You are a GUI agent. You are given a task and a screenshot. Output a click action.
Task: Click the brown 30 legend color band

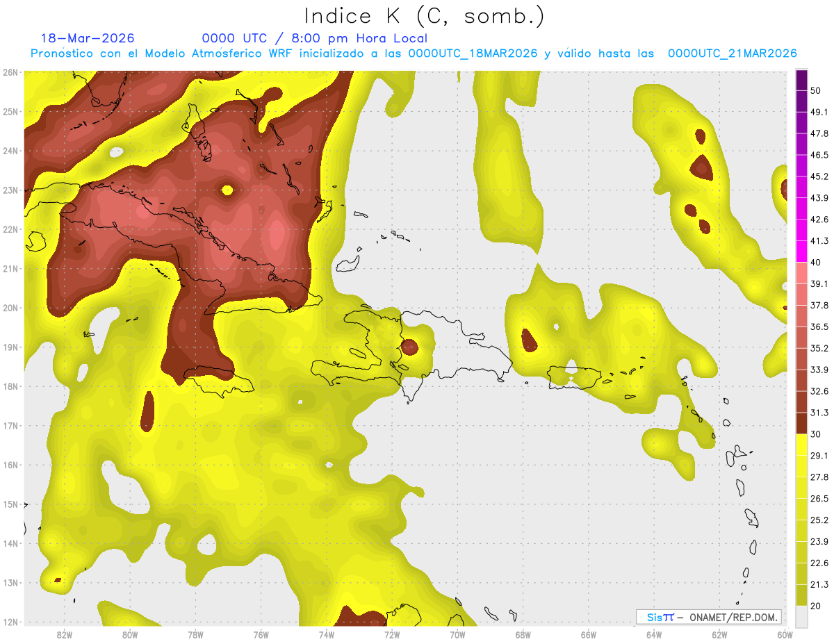(x=802, y=423)
